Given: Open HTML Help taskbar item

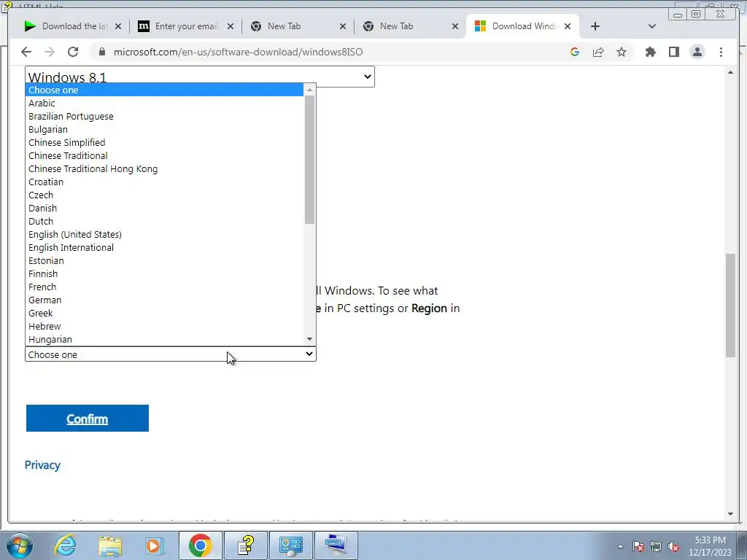Looking at the screenshot, I should point(246,545).
